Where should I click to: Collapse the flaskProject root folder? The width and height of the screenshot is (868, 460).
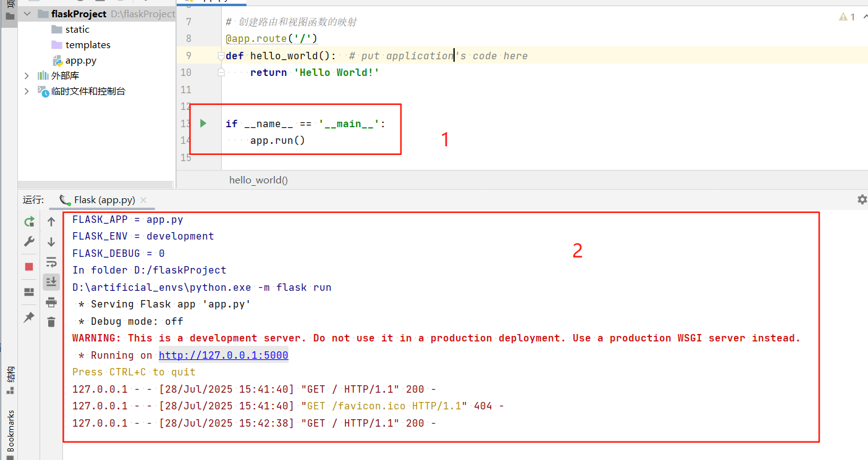(27, 14)
